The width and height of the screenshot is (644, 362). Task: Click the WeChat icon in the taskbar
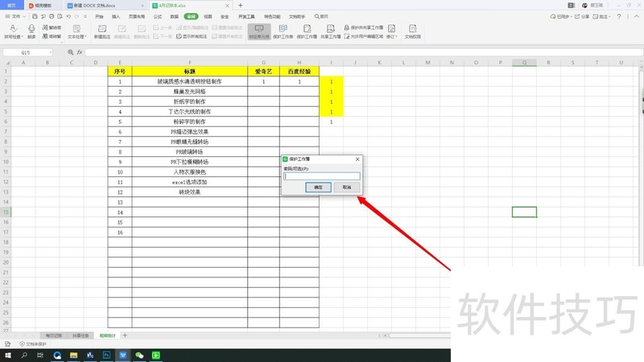pyautogui.click(x=139, y=355)
